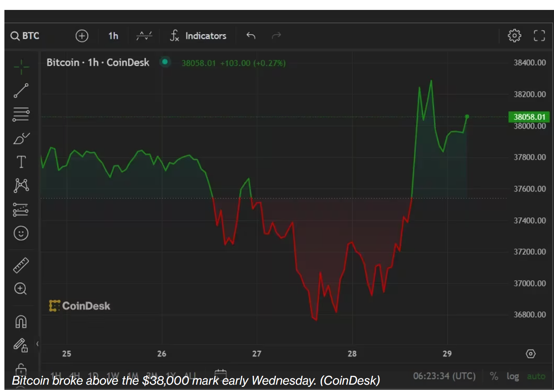Open chart settings gear icon
554x392 pixels.
tap(514, 36)
